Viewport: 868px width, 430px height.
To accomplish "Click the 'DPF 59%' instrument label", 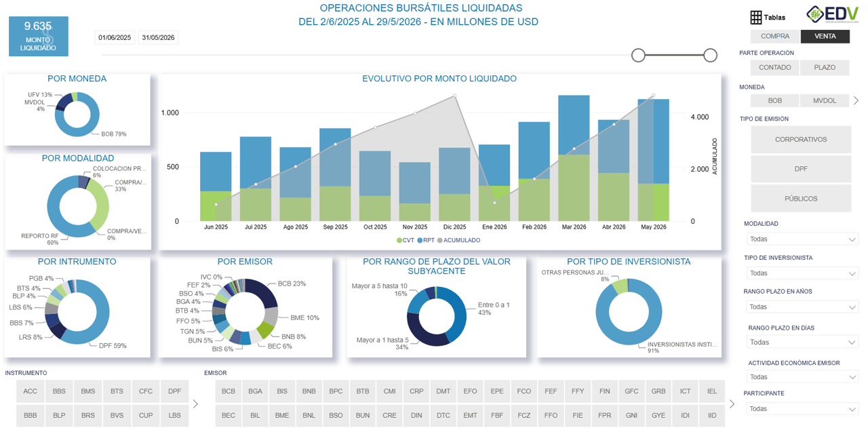I will tap(113, 346).
